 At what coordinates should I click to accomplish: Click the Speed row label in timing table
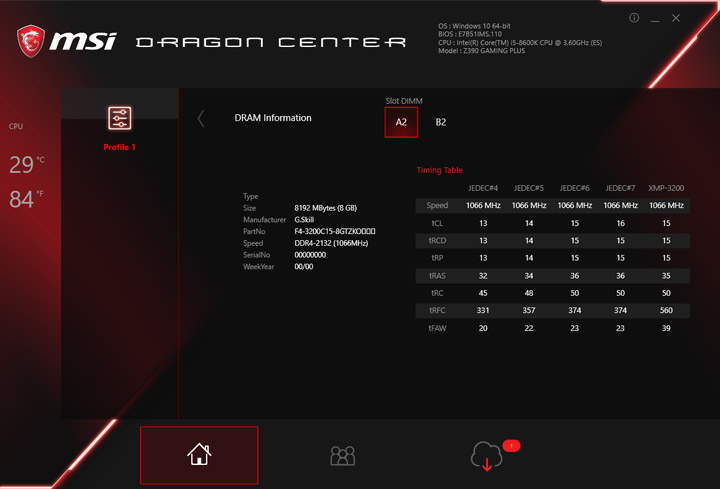pos(437,205)
